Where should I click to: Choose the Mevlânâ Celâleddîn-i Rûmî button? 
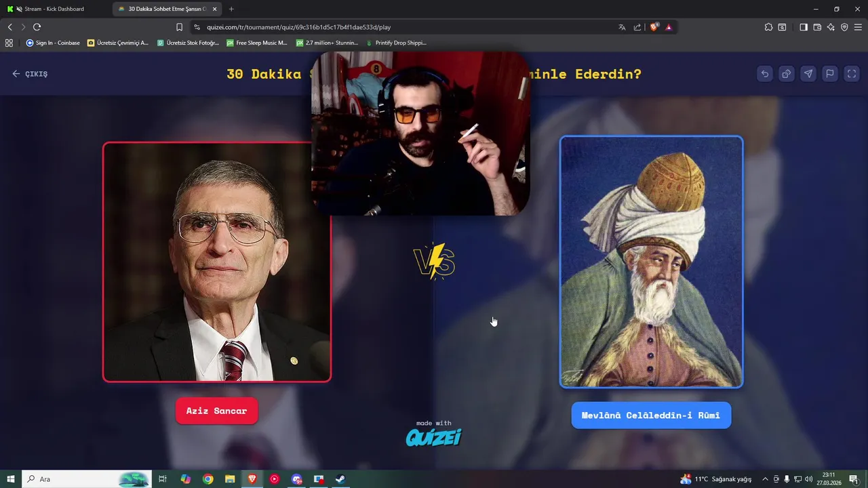click(x=651, y=415)
